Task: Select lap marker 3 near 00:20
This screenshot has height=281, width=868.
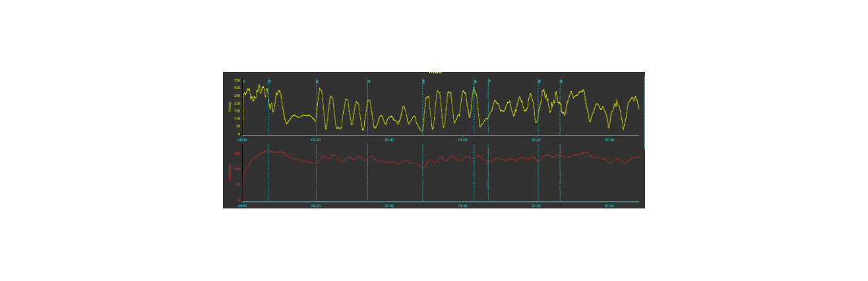Action: click(317, 81)
